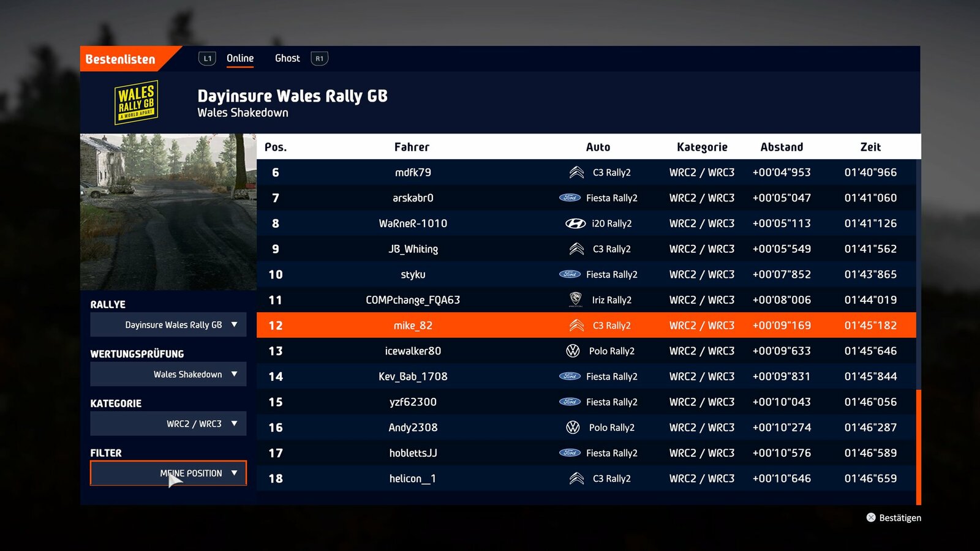The height and width of the screenshot is (551, 980).
Task: Select driver name mdfk79
Action: click(x=413, y=173)
